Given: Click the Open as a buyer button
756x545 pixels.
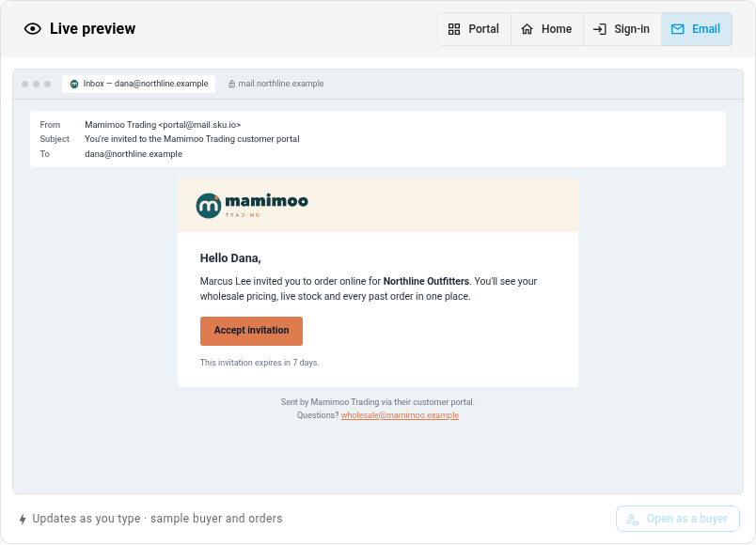Looking at the screenshot, I should click(x=677, y=519).
